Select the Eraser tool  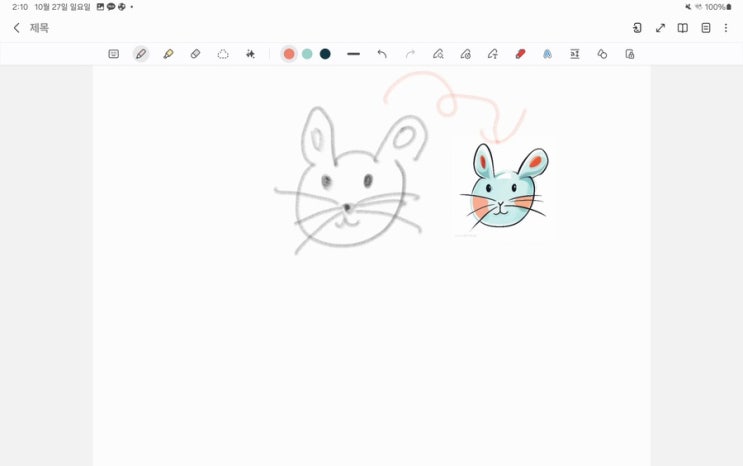coord(195,54)
